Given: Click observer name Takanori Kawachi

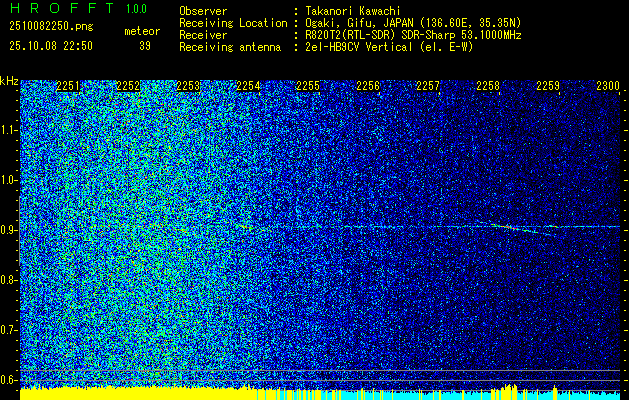Looking at the screenshot, I should tap(353, 11).
